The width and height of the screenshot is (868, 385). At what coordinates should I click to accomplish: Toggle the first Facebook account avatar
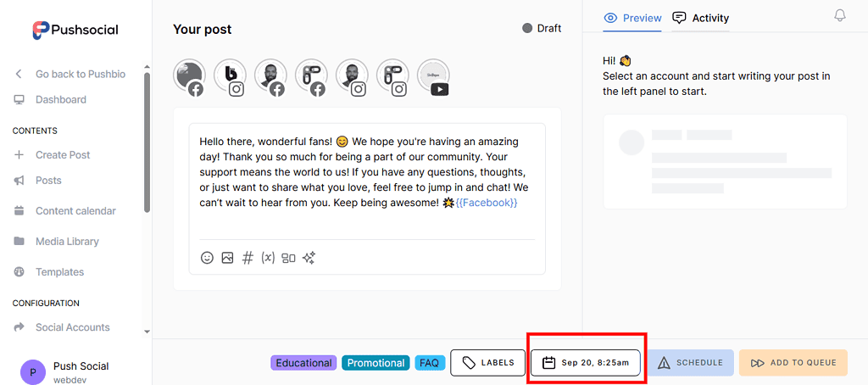pyautogui.click(x=189, y=75)
